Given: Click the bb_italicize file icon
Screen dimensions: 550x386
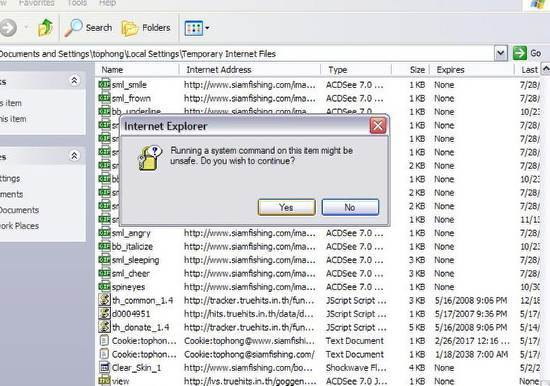Looking at the screenshot, I should (104, 246).
